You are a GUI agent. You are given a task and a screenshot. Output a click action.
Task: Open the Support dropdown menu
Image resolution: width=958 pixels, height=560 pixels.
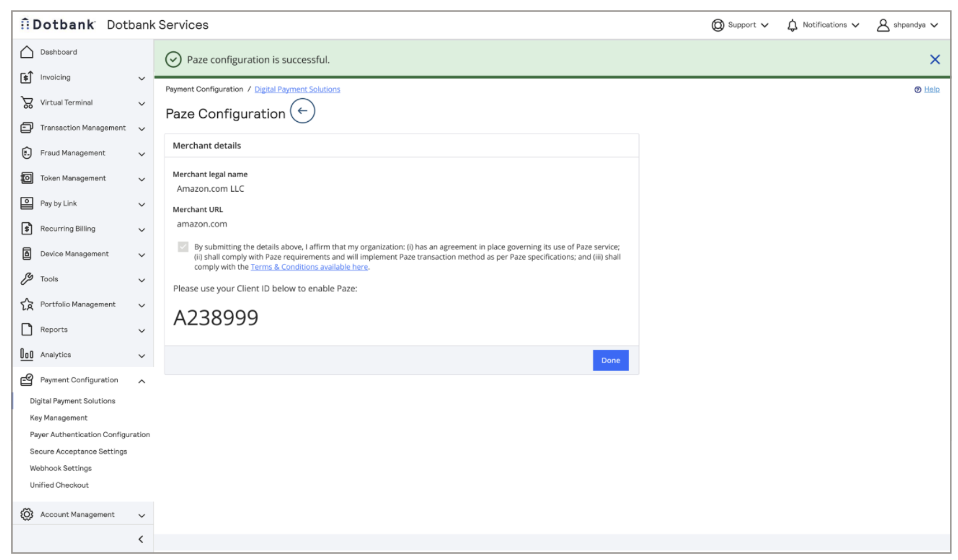click(740, 25)
